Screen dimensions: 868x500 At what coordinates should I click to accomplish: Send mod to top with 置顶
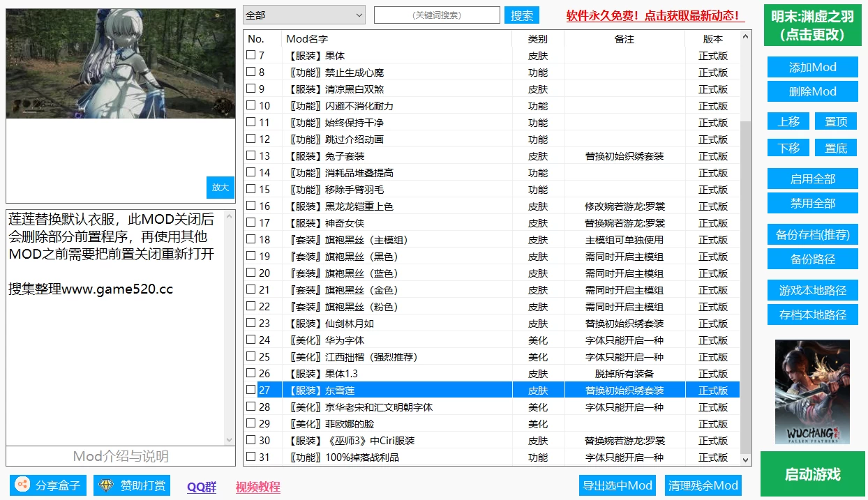(836, 121)
